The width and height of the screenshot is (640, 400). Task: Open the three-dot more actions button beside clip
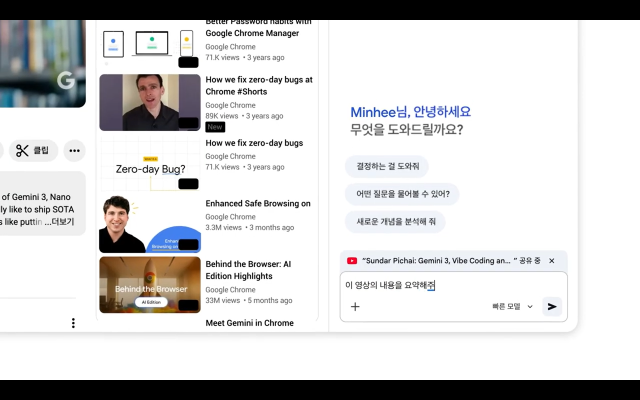[74, 151]
